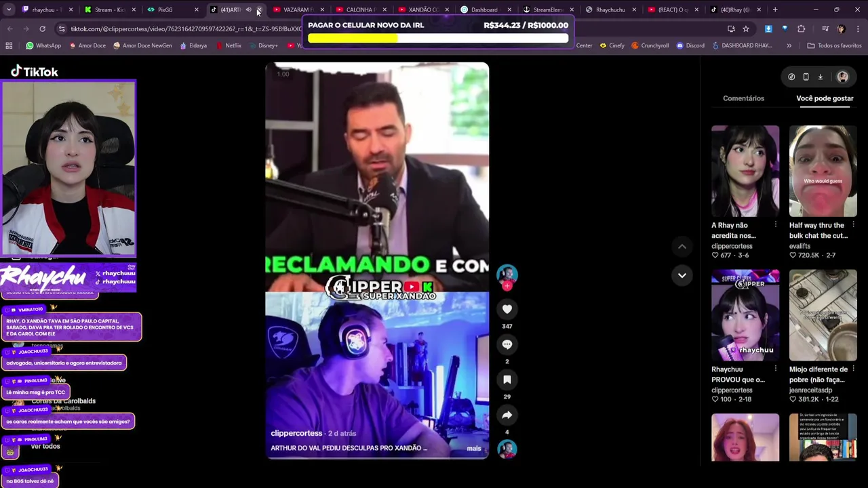The height and width of the screenshot is (488, 868).
Task: Click the Disney+ bookmark
Action: [263, 45]
